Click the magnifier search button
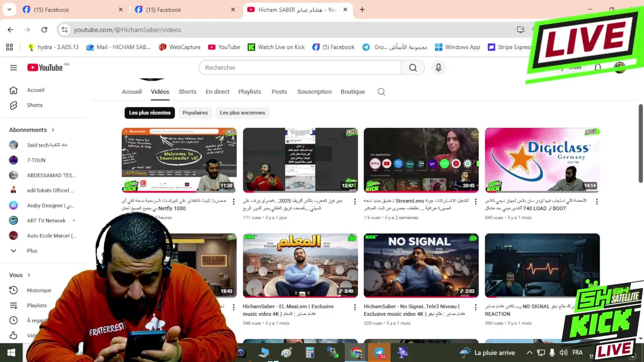 pos(413,67)
